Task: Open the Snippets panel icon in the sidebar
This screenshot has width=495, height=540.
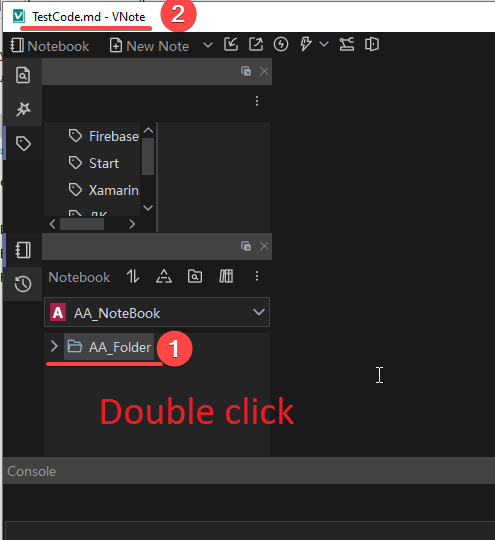Action: (x=23, y=109)
